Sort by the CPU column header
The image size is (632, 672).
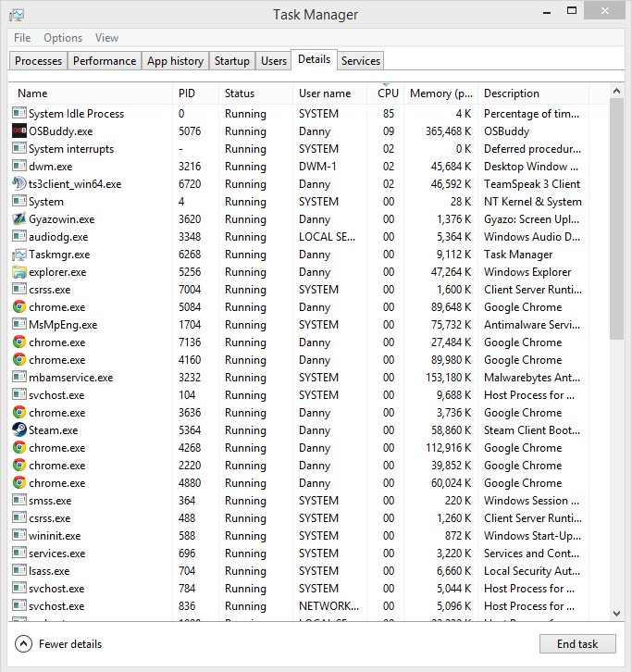[x=386, y=93]
